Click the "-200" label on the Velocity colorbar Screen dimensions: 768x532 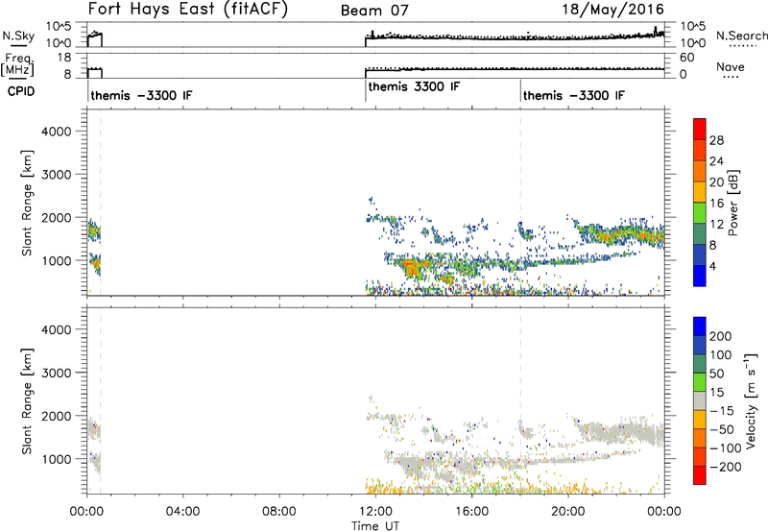(x=726, y=467)
